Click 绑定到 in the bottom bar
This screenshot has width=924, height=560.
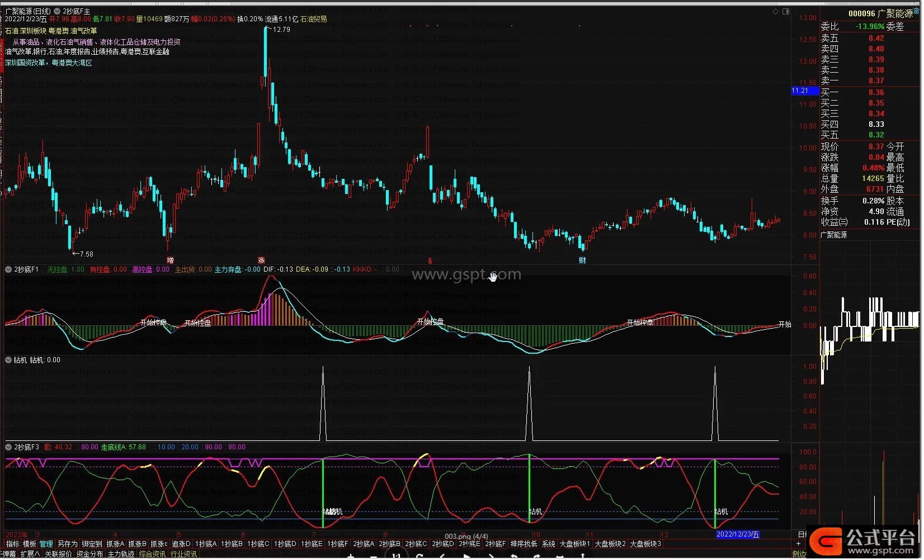[92, 544]
